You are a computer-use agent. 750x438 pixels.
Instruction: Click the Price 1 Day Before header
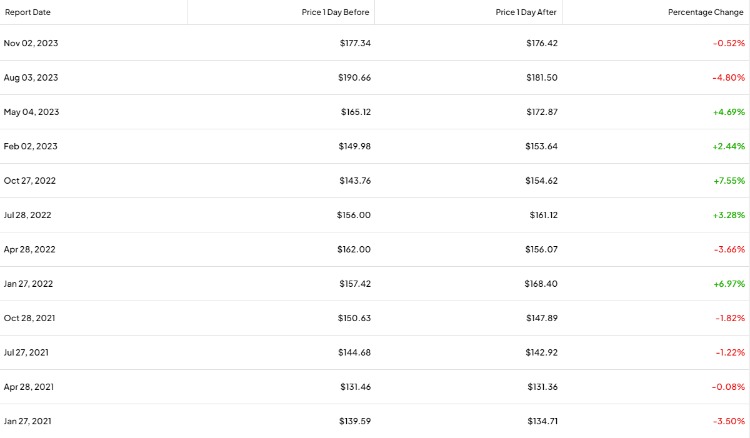point(335,12)
